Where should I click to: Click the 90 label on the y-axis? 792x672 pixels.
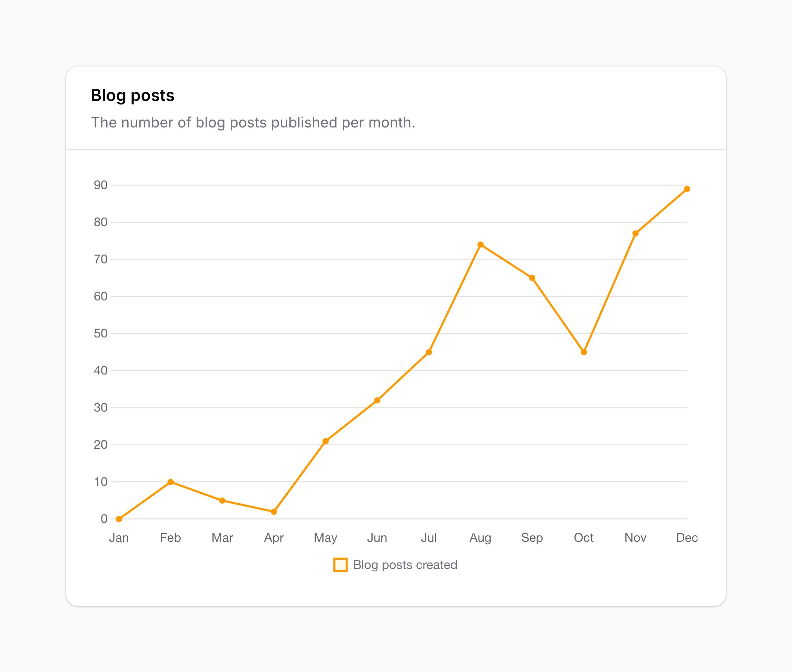(x=101, y=185)
